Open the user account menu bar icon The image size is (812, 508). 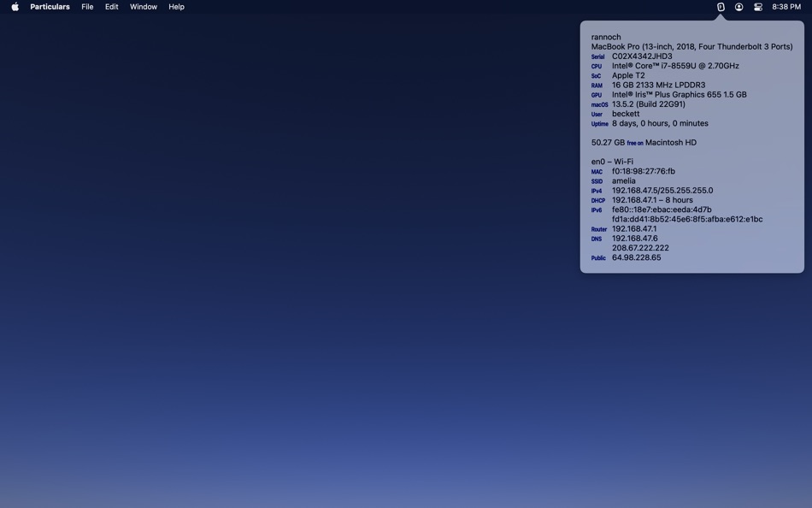[739, 7]
